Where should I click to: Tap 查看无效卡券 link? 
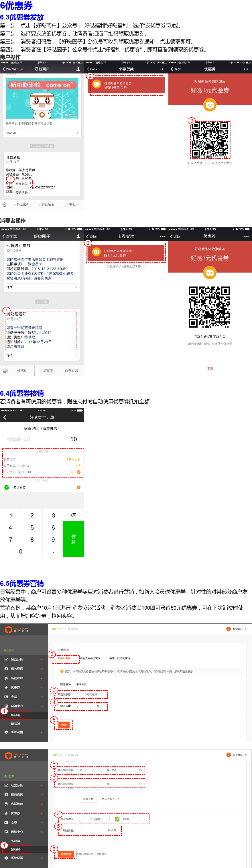pyautogui.click(x=134, y=266)
